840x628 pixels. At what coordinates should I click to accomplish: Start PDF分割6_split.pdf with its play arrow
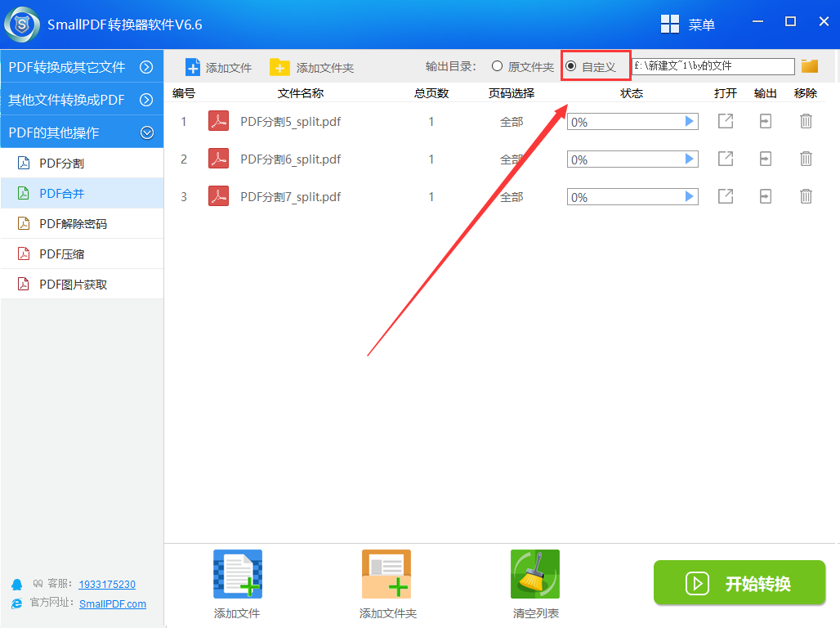tap(690, 159)
